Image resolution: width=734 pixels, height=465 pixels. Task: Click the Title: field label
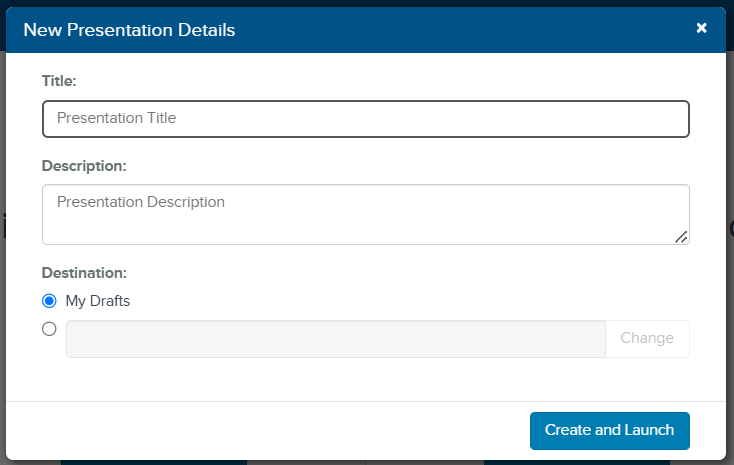[x=59, y=80]
